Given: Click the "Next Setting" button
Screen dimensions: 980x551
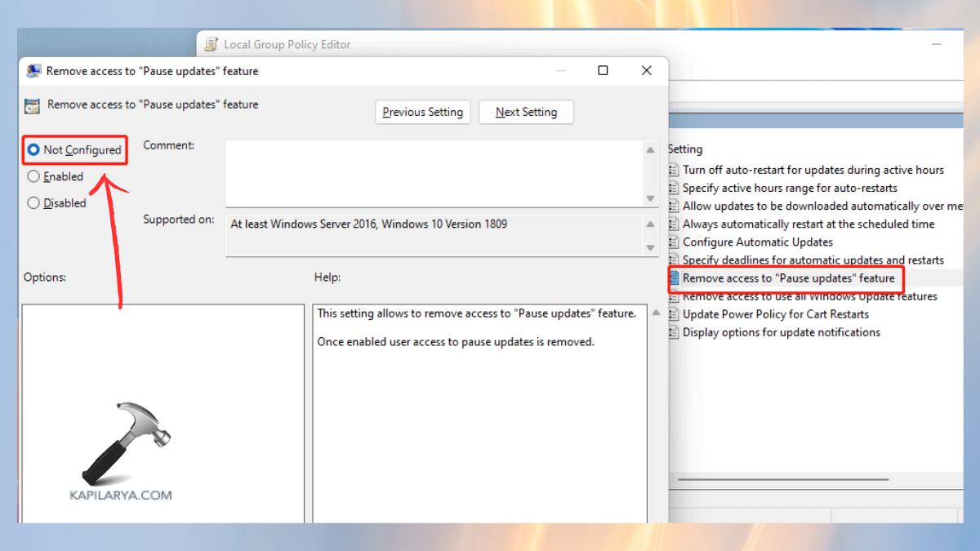Looking at the screenshot, I should [x=526, y=112].
